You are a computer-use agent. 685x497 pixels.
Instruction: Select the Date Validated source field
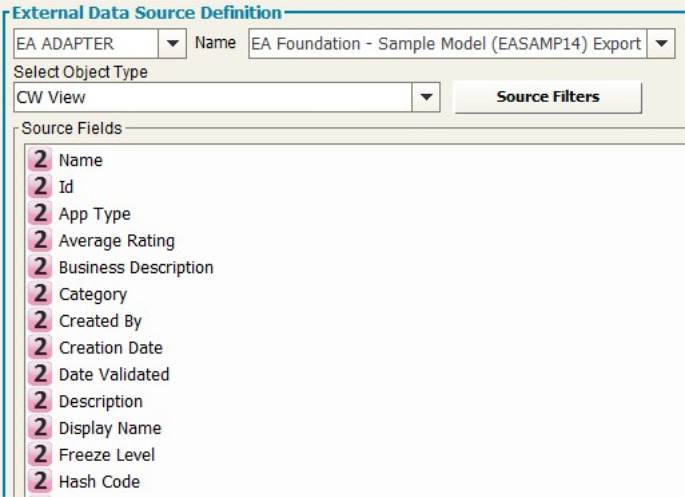point(114,375)
